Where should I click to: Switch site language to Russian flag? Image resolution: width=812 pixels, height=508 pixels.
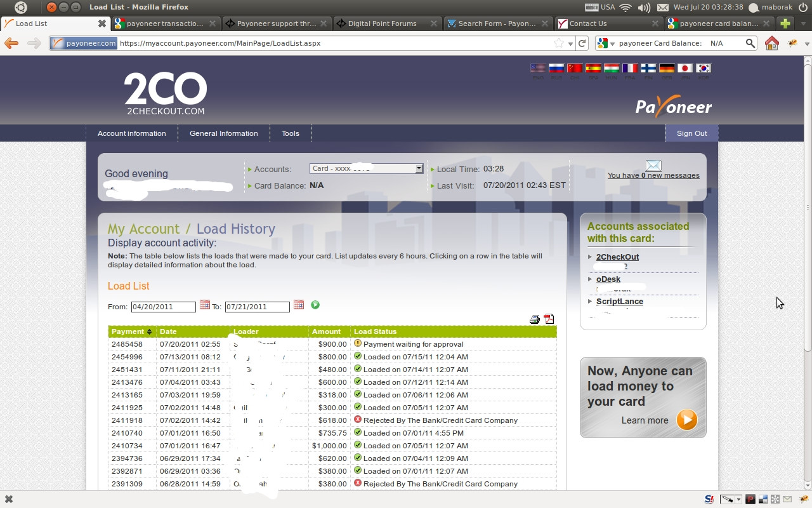556,69
